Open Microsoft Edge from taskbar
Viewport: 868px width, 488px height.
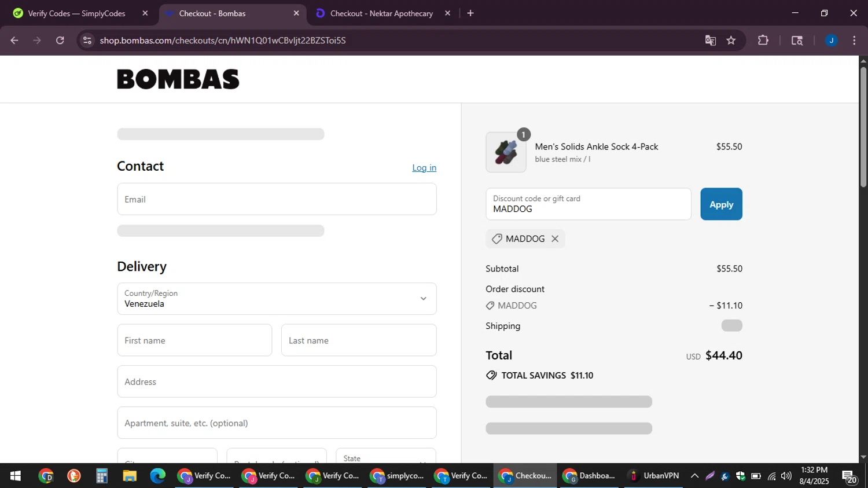coord(157,476)
